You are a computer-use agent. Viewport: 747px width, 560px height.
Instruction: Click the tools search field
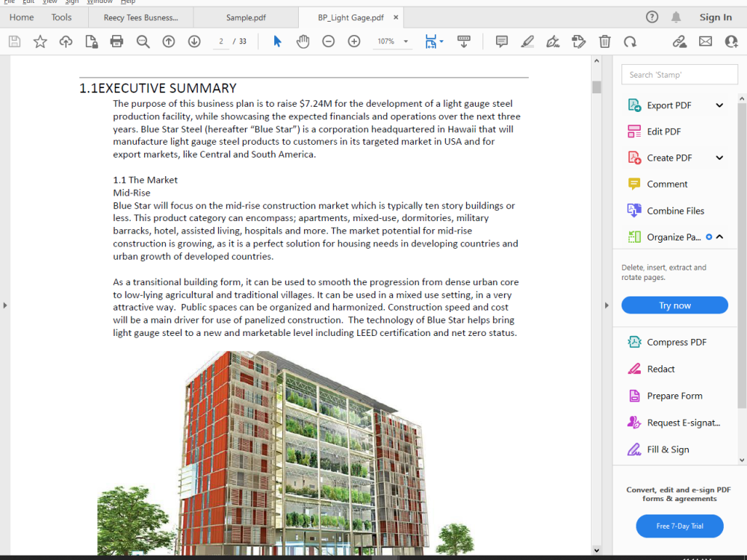tap(679, 75)
